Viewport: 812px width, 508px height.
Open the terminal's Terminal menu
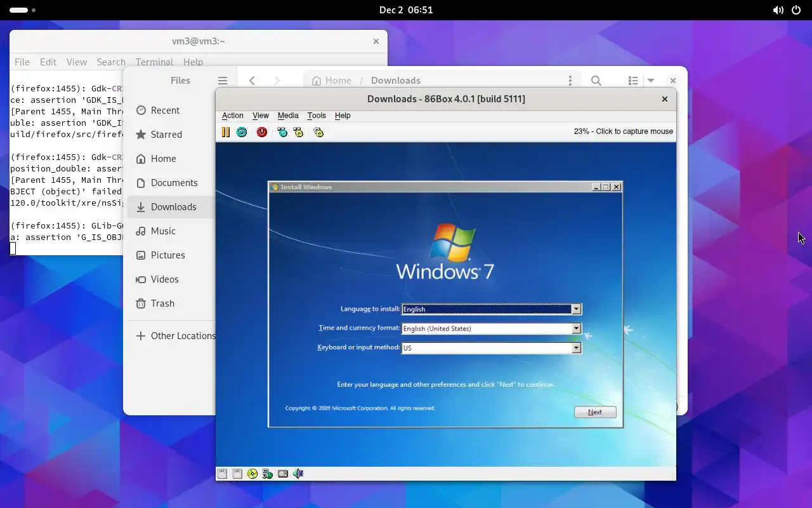[x=154, y=62]
